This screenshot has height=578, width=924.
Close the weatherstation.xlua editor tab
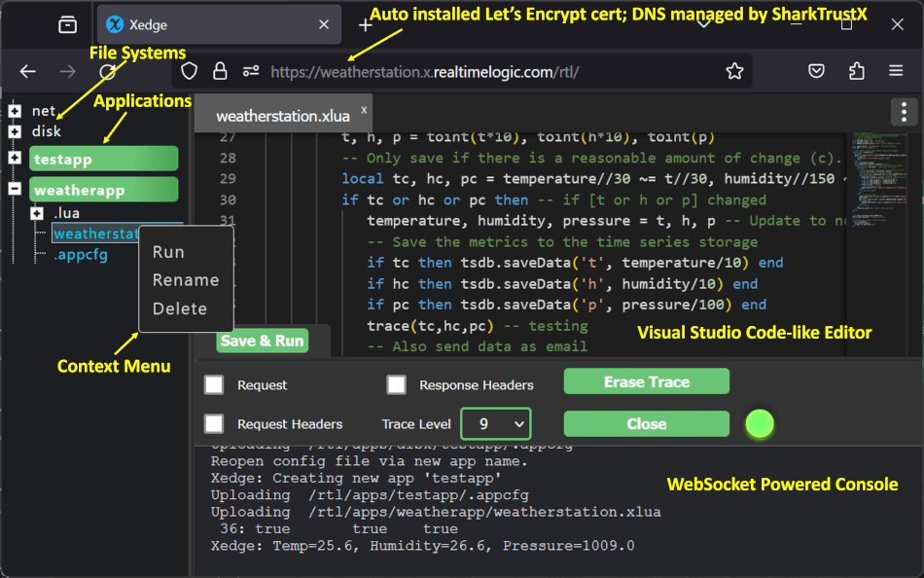tap(364, 110)
